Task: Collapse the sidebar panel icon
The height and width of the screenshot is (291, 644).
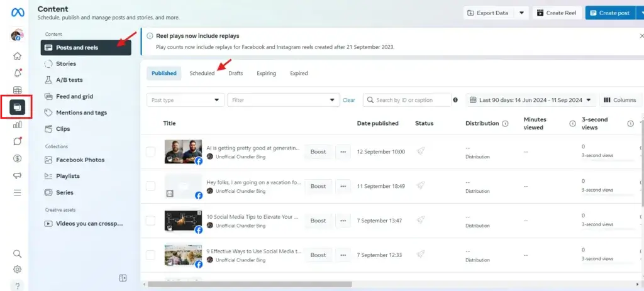Action: 123,278
